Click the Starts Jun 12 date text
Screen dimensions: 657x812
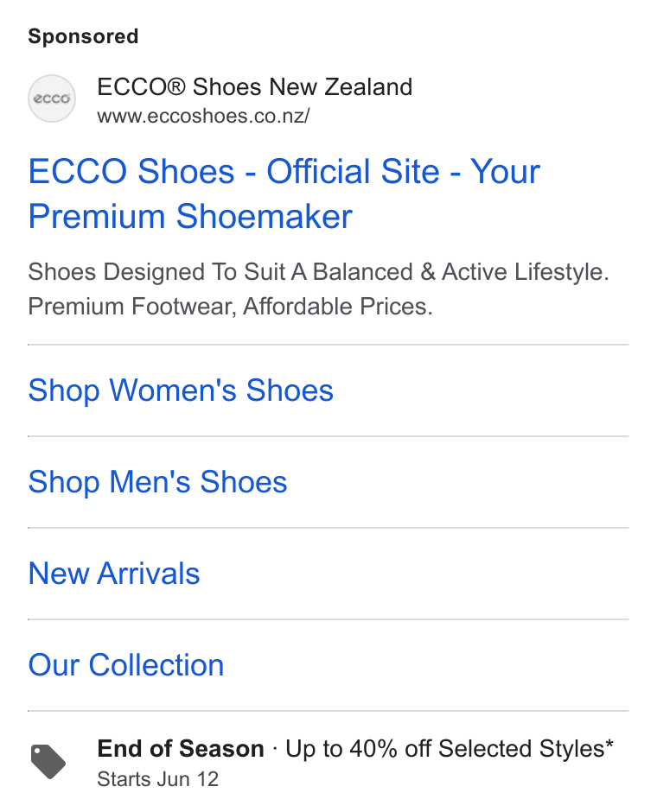(x=157, y=779)
